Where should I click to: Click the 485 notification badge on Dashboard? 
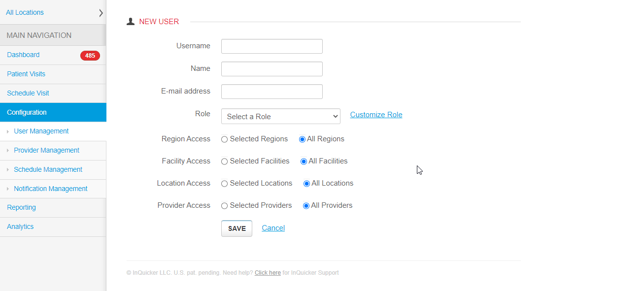(x=90, y=55)
